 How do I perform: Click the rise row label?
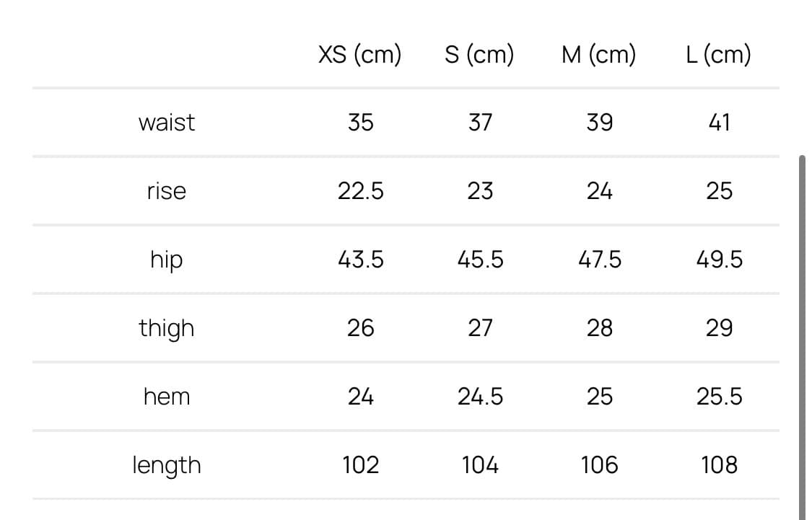[x=167, y=191]
